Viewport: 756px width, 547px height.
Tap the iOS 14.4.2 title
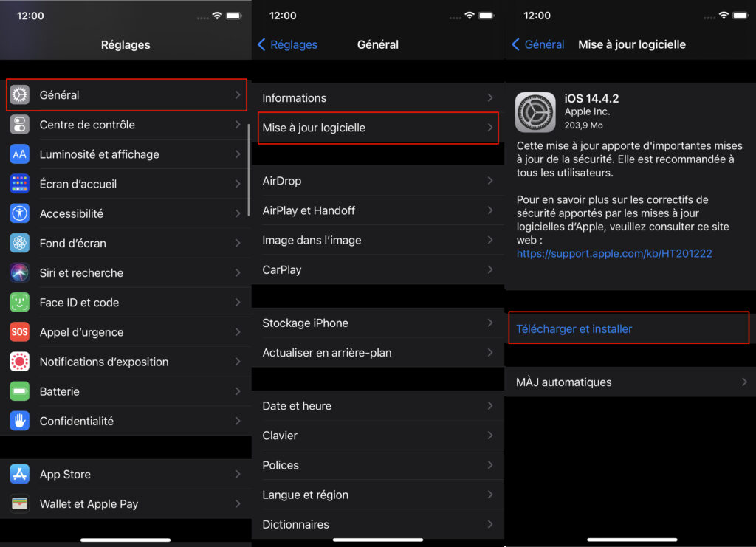591,98
